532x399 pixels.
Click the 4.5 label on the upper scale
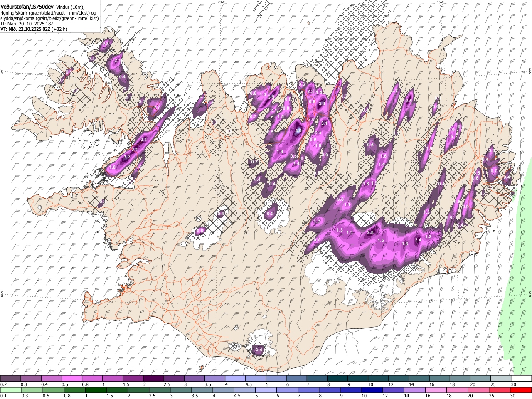[x=249, y=384]
